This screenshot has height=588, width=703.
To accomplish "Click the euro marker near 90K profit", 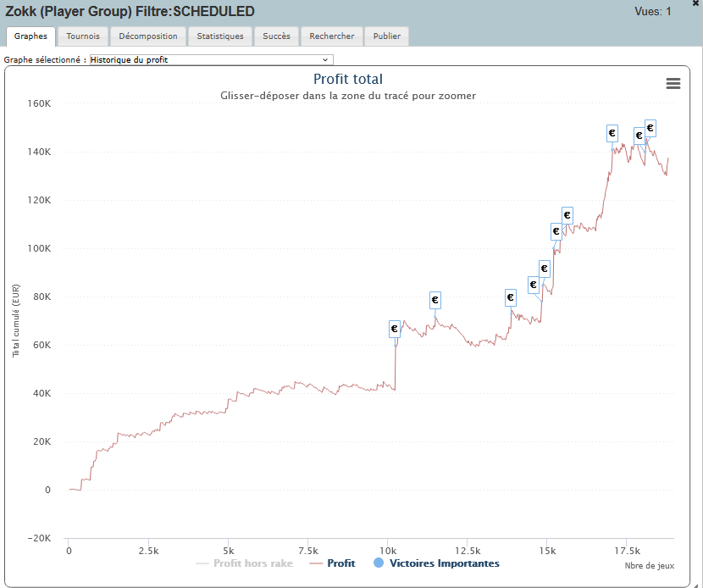I will point(545,269).
